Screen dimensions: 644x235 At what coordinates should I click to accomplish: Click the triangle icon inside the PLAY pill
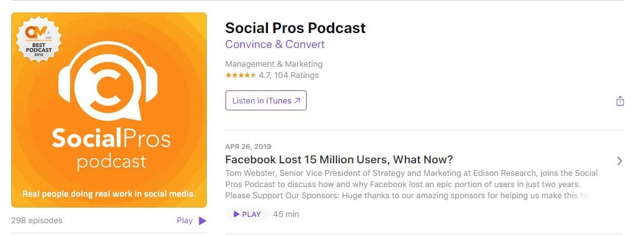236,214
